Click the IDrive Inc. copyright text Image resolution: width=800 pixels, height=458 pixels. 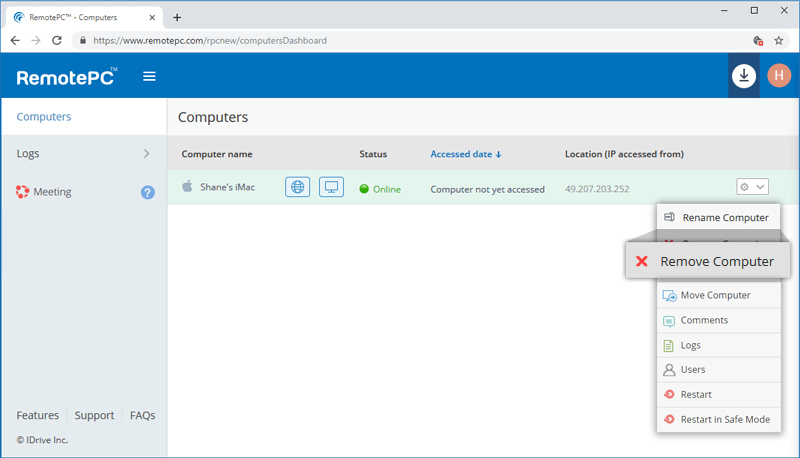(42, 440)
